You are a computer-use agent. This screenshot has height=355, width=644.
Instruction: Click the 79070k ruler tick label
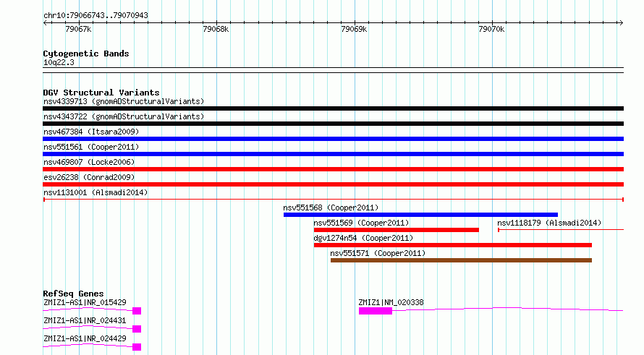pyautogui.click(x=491, y=29)
